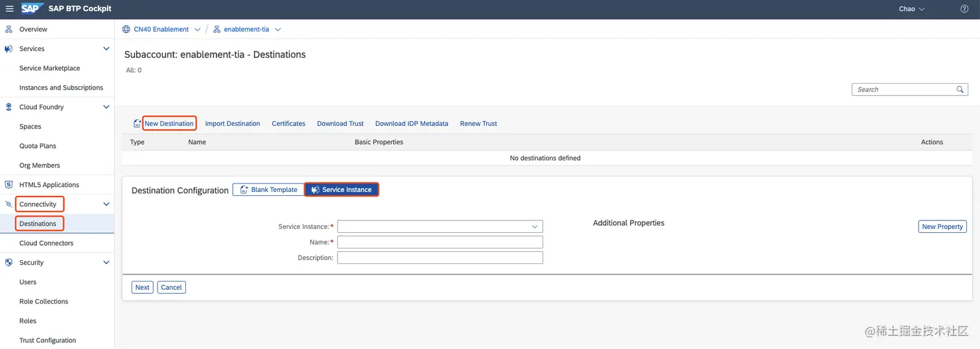Click the Overview person icon in sidebar

point(8,29)
